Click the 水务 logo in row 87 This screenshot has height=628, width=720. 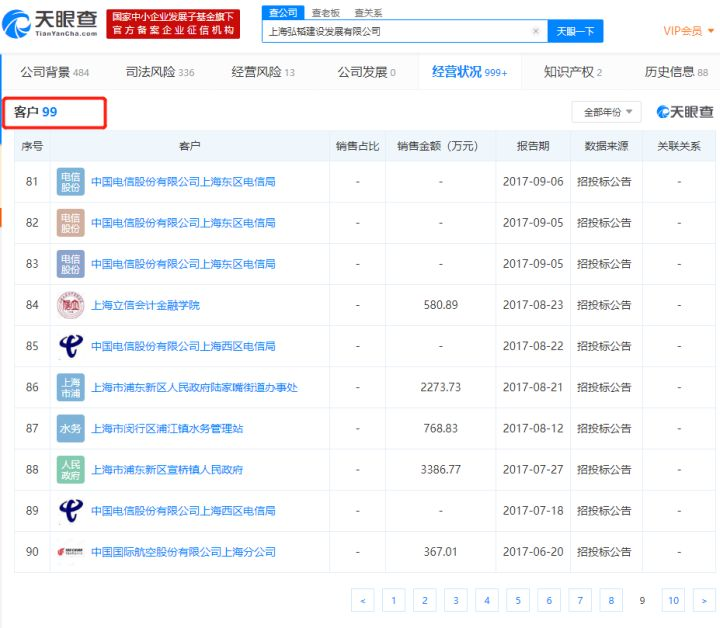pyautogui.click(x=70, y=428)
